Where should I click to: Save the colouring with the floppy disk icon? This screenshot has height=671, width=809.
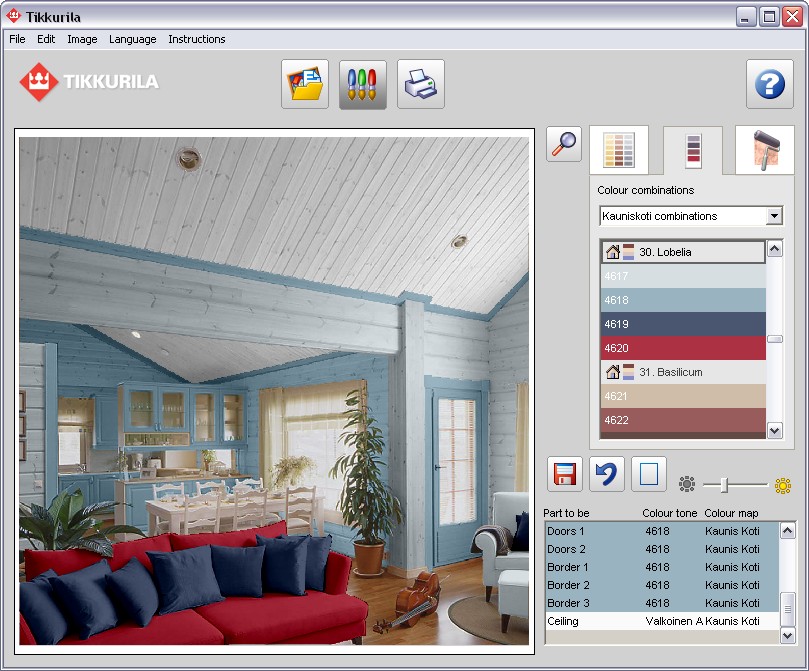click(565, 473)
